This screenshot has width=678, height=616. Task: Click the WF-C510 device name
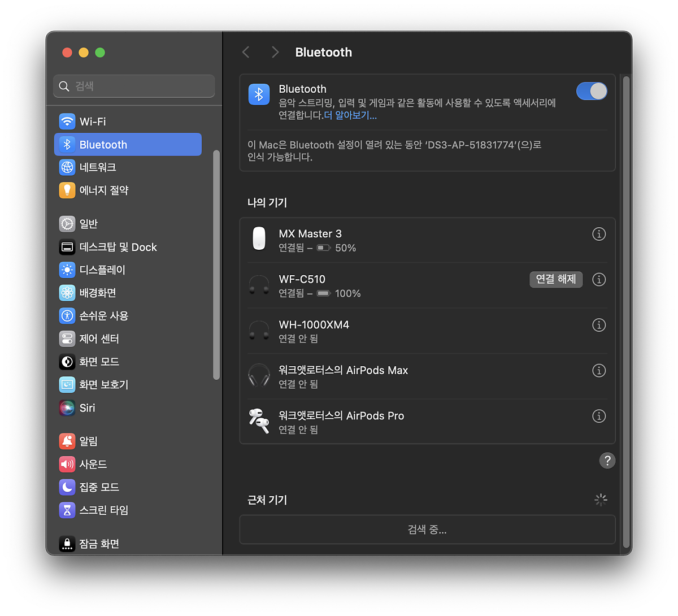pos(302,279)
